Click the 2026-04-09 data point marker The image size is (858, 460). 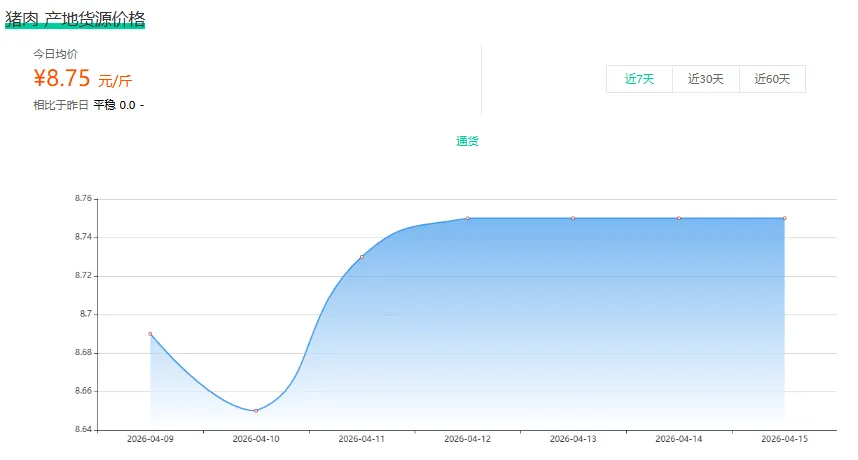[x=150, y=334]
